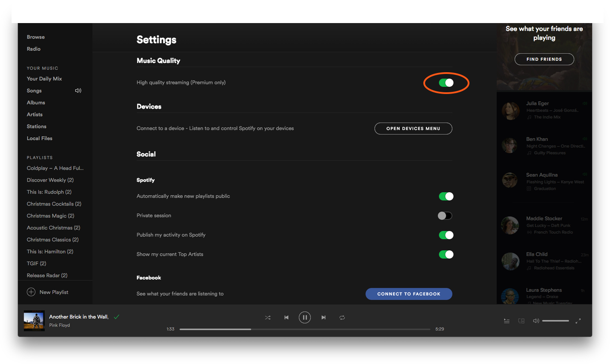Toggle Publish my activity on Spotify
Image resolution: width=610 pixels, height=364 pixels.
pyautogui.click(x=446, y=235)
